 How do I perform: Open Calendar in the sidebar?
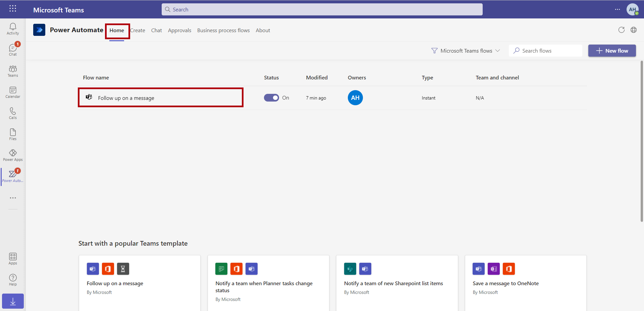click(13, 92)
